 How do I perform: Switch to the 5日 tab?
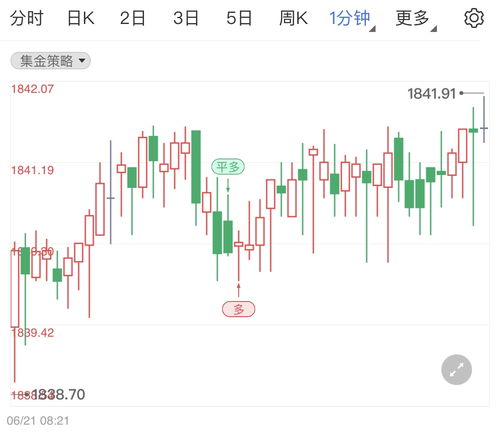tap(239, 18)
